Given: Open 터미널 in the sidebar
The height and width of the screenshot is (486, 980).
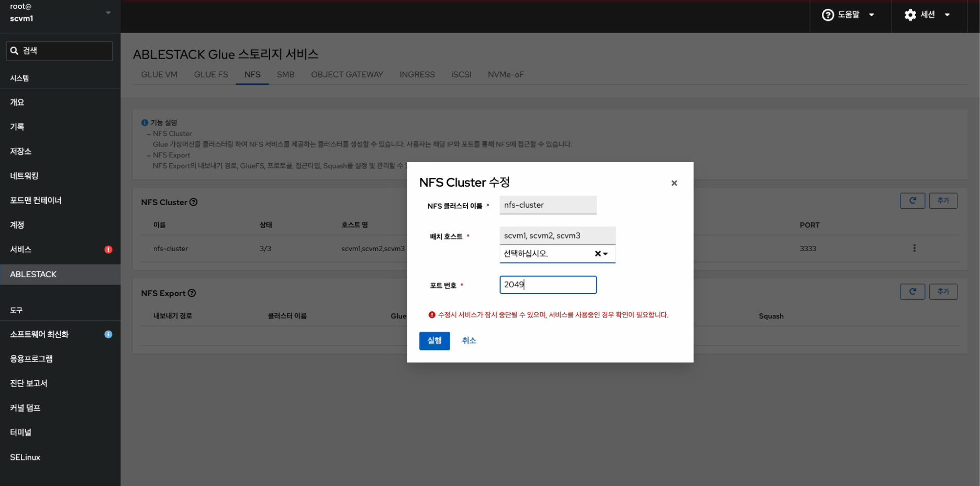Looking at the screenshot, I should [21, 433].
